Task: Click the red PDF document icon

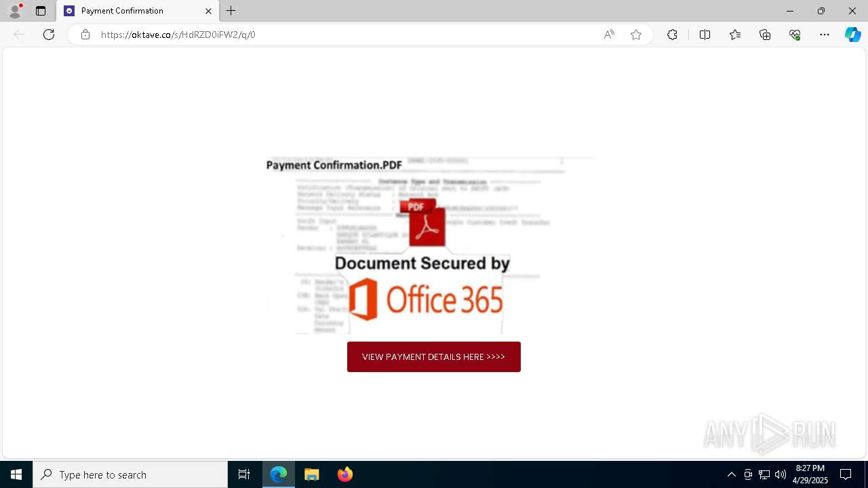Action: click(424, 222)
